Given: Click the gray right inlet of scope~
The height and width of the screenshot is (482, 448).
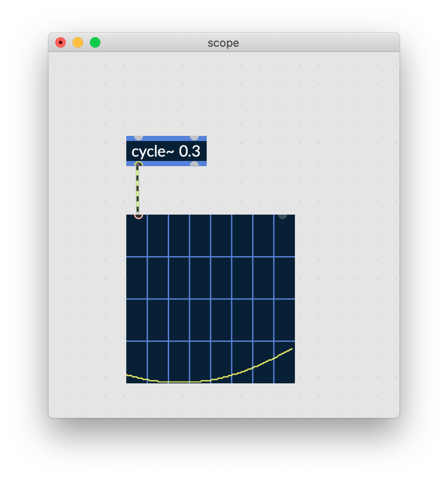Looking at the screenshot, I should coord(283,216).
